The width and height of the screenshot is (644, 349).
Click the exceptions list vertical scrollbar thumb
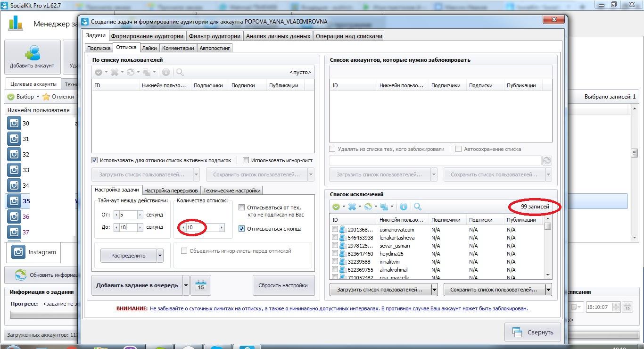[547, 226]
